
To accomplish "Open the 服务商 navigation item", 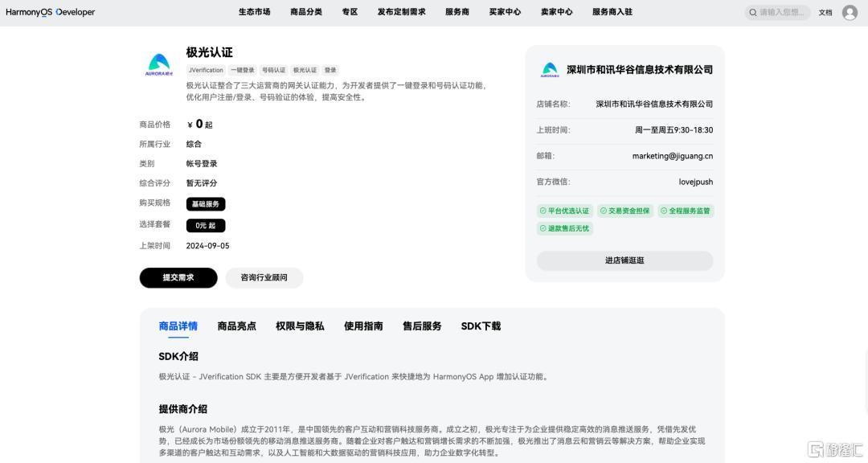I will point(457,11).
